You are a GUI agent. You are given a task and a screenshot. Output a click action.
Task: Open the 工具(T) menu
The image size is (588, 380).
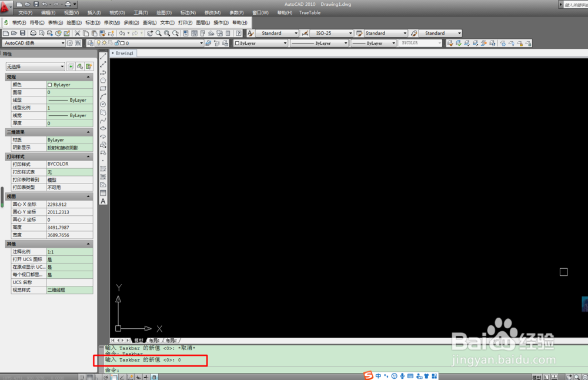[141, 13]
